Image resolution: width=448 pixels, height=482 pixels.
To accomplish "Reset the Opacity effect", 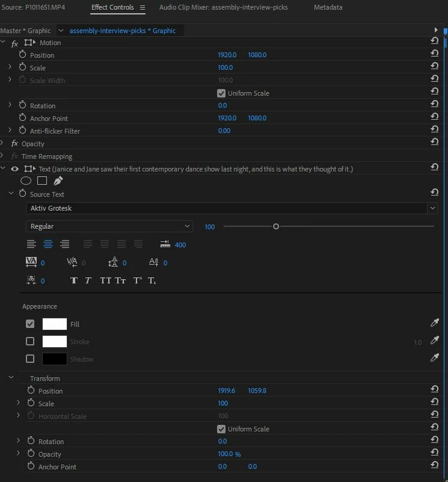I will pos(434,141).
